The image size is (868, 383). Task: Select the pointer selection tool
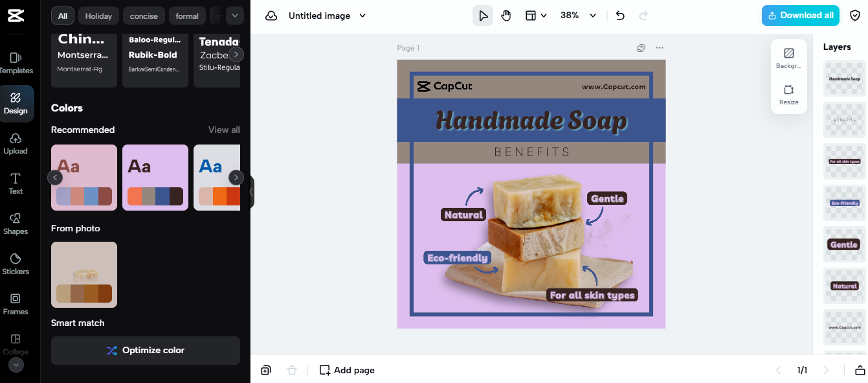pos(483,16)
